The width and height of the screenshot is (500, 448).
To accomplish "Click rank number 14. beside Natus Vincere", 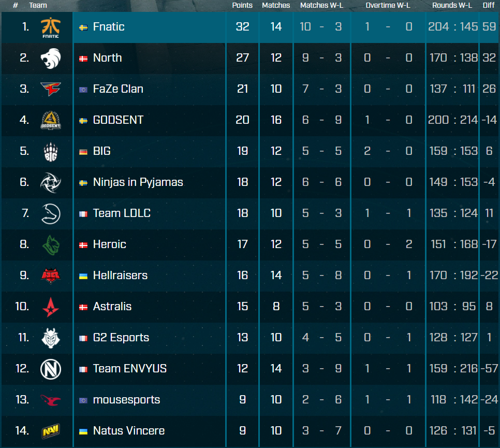I will tap(22, 431).
